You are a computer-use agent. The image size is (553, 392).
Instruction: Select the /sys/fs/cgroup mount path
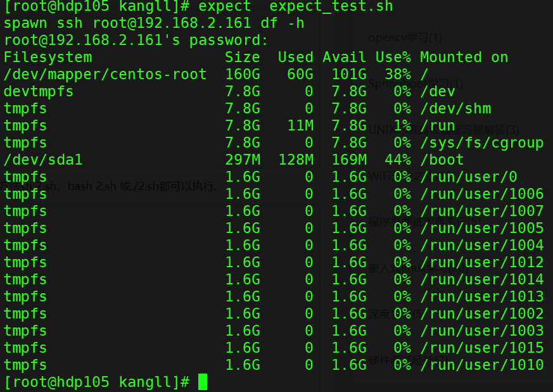(x=483, y=142)
